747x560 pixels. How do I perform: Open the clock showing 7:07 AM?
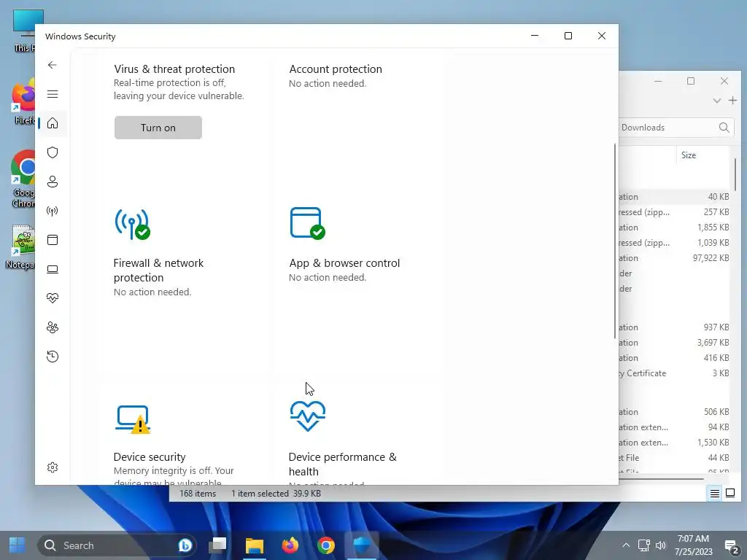click(x=693, y=545)
